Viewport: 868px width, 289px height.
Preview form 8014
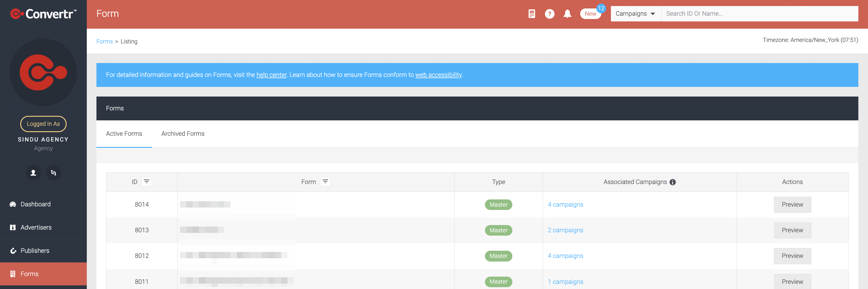tap(792, 205)
